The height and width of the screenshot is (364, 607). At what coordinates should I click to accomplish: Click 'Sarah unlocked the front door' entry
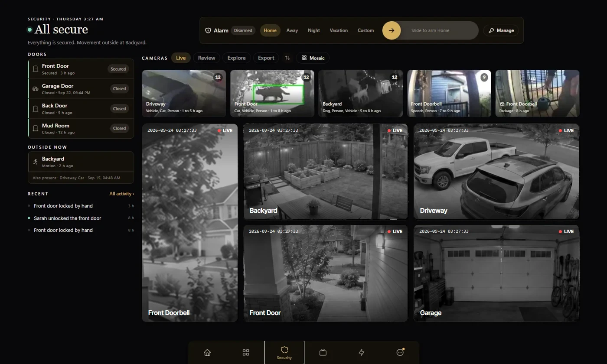pos(81,218)
